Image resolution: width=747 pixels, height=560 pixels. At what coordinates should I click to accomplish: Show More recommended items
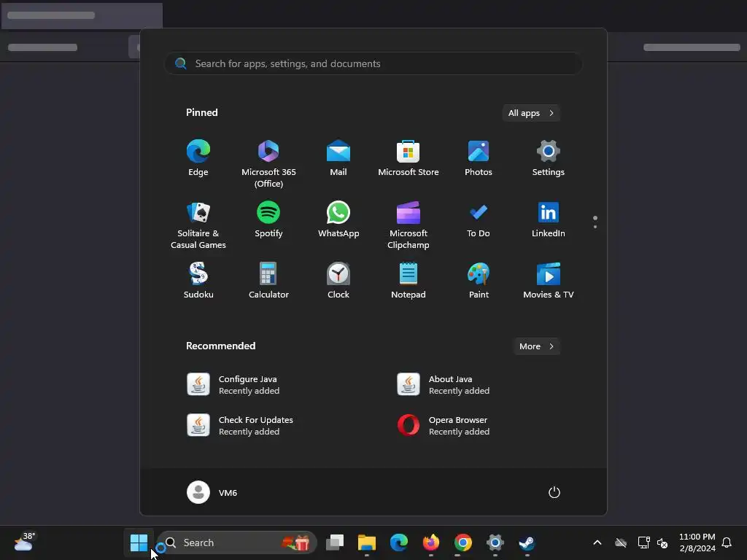click(536, 346)
